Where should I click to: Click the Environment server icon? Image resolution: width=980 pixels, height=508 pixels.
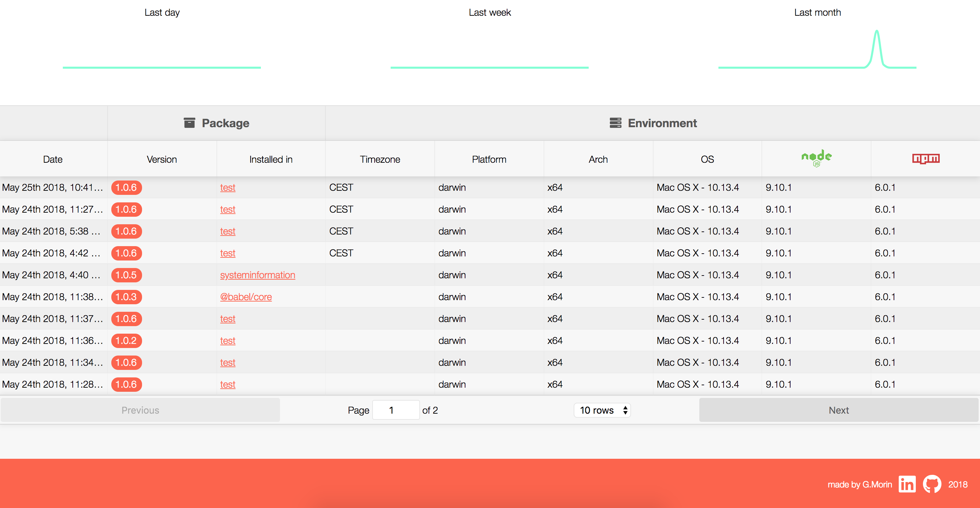point(615,123)
